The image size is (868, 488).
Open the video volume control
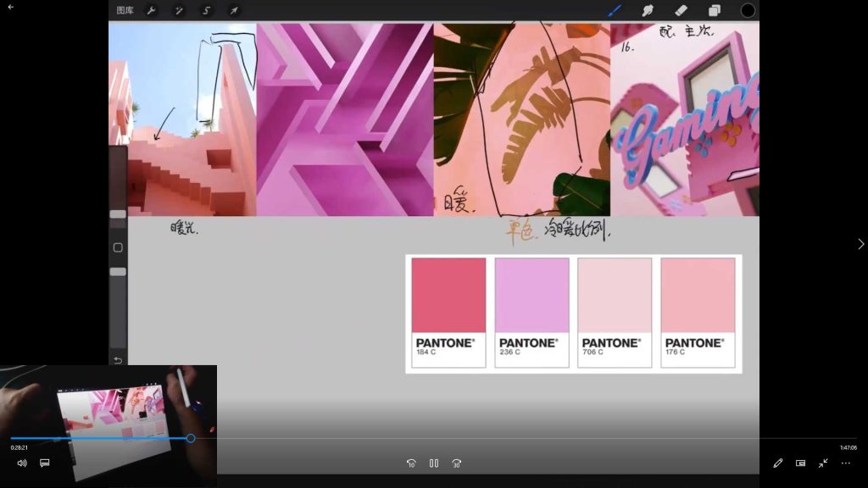[x=22, y=463]
